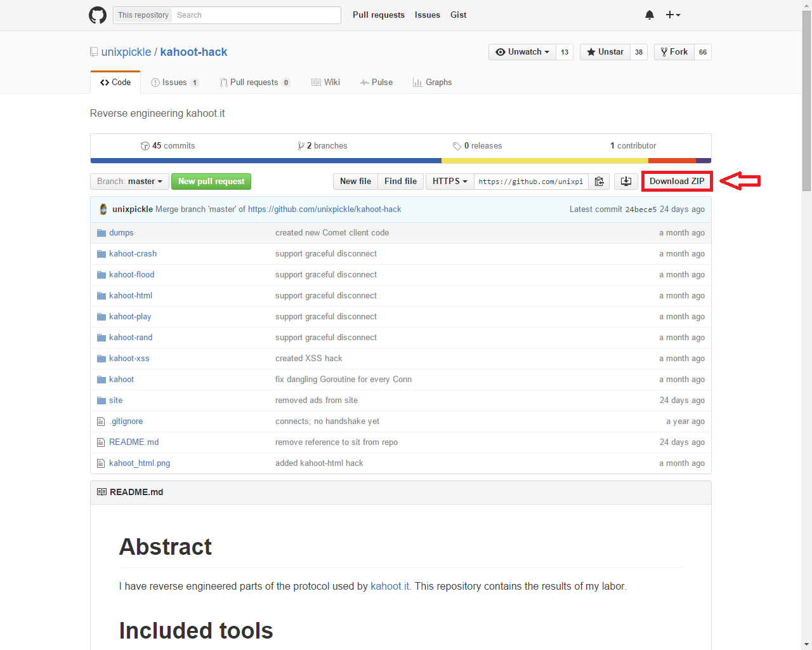The image size is (812, 650).
Task: Click the dumps folder icon
Action: pos(101,233)
